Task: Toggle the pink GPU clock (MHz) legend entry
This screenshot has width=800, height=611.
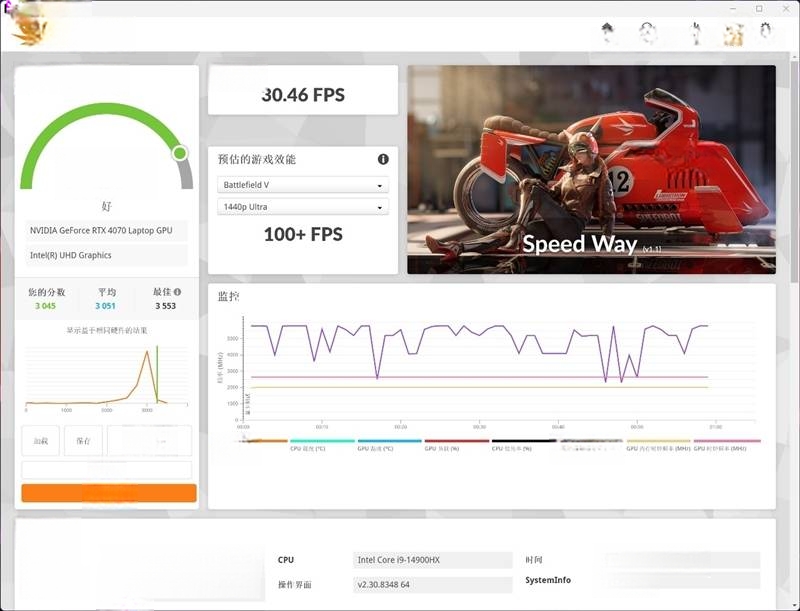Action: 727,445
